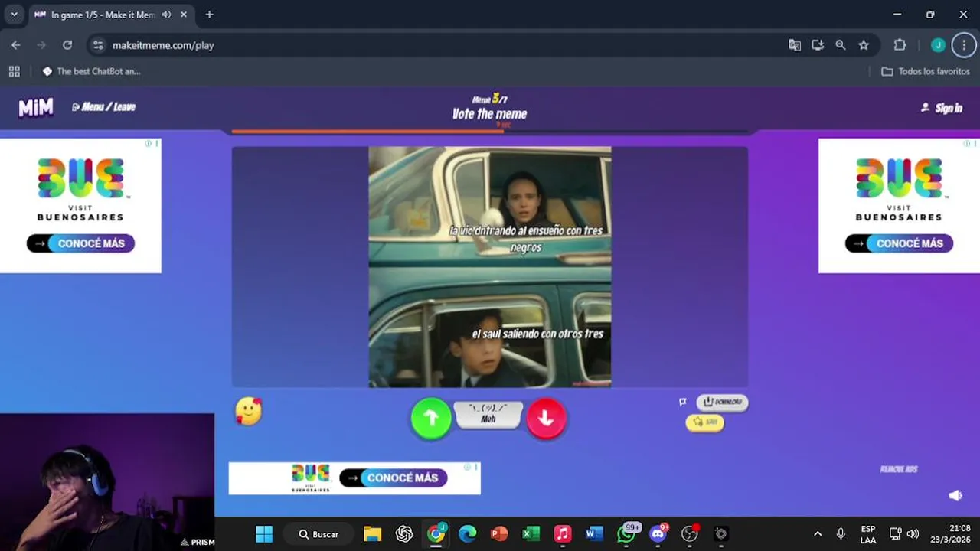980x551 pixels.
Task: Open WhatsApp from the taskbar
Action: [627, 534]
